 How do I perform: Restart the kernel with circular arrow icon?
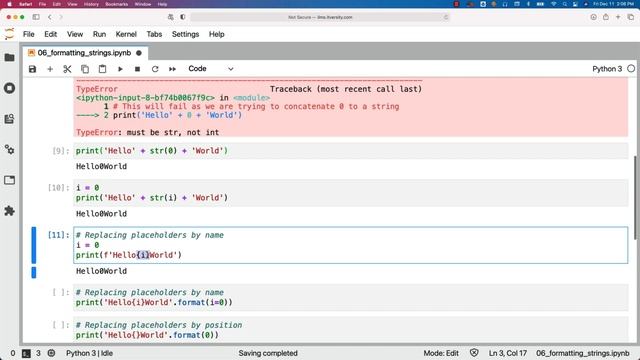155,69
